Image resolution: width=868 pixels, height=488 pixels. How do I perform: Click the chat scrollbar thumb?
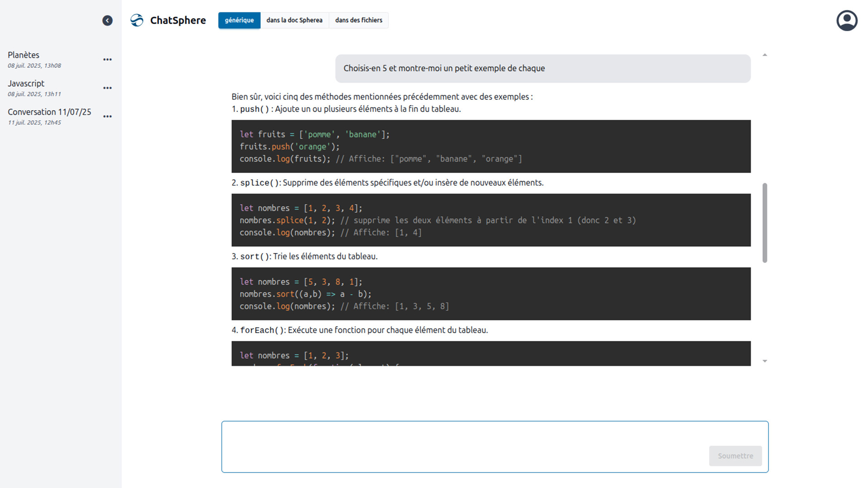[765, 223]
